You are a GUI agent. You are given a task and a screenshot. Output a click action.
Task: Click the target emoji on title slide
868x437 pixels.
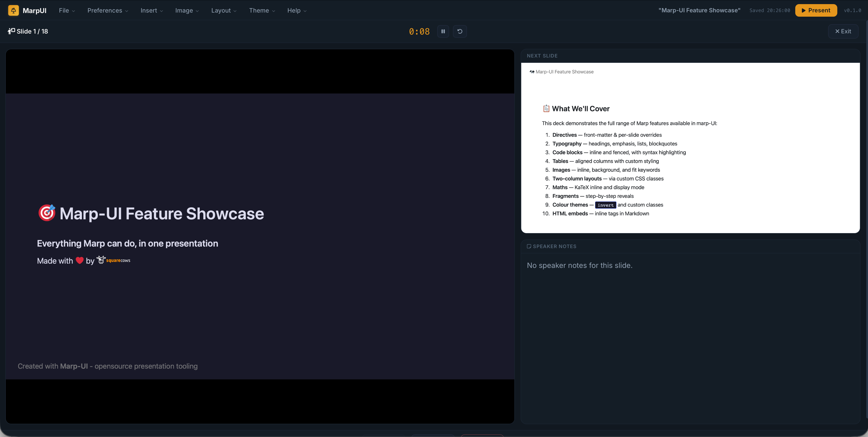point(46,213)
